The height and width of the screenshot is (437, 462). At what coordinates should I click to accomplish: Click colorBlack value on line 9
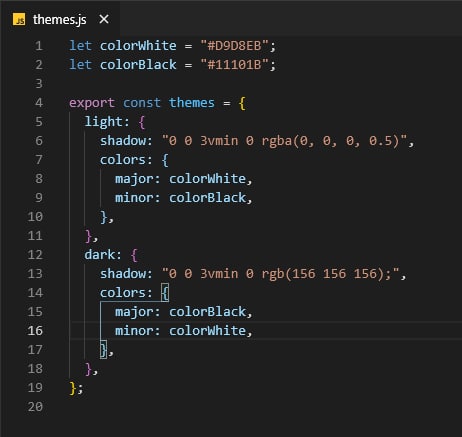pos(207,198)
